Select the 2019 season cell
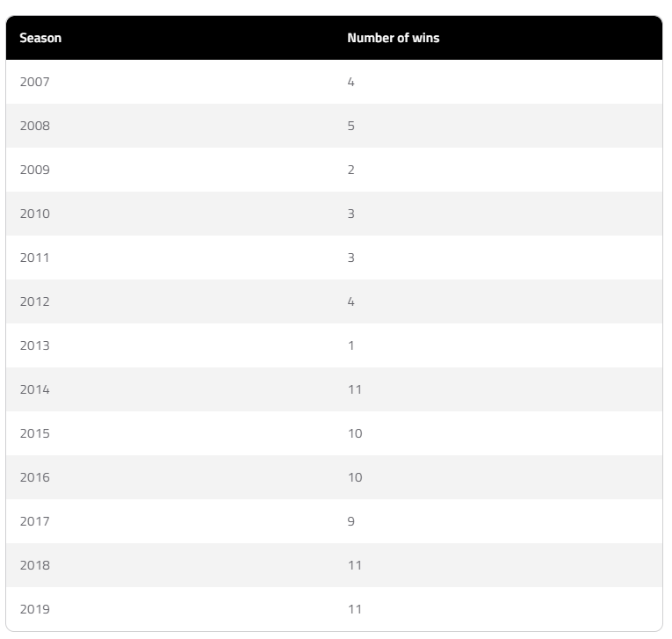Screen dimensions: 672x639 [x=35, y=609]
